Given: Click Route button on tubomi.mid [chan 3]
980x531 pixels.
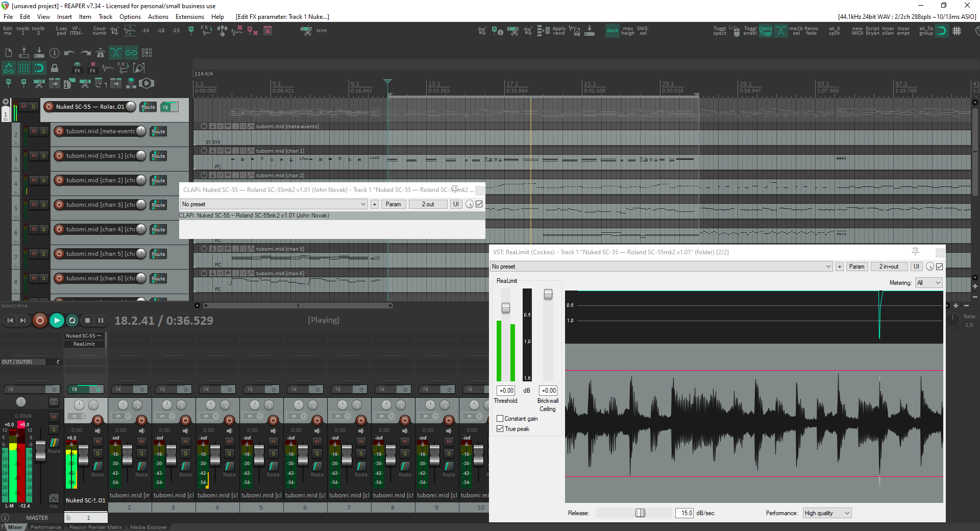Looking at the screenshot, I should [158, 205].
